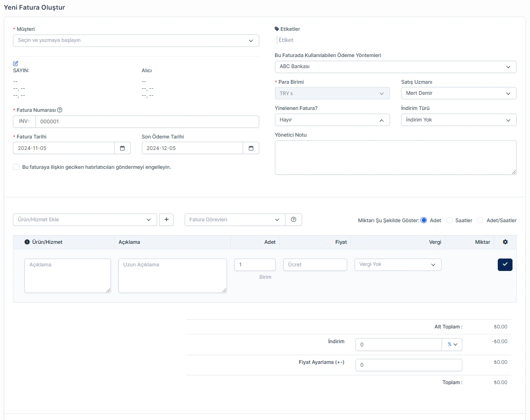
Task: Click the Etiket tag input field
Action: click(x=286, y=40)
